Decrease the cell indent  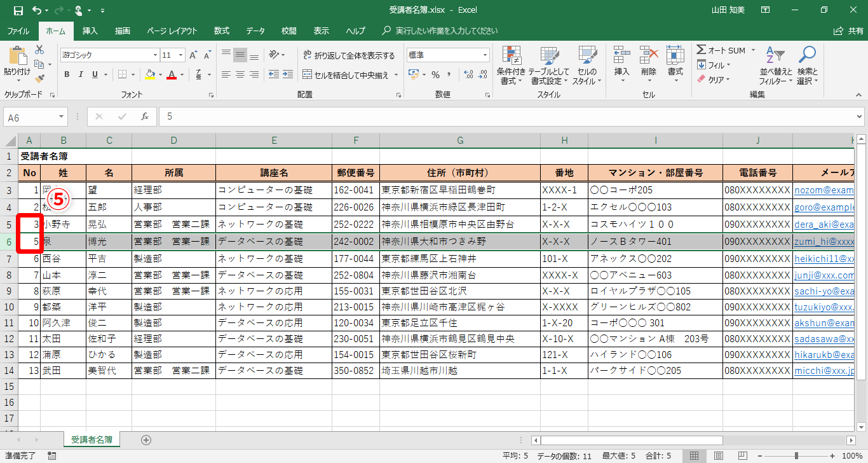(273, 74)
